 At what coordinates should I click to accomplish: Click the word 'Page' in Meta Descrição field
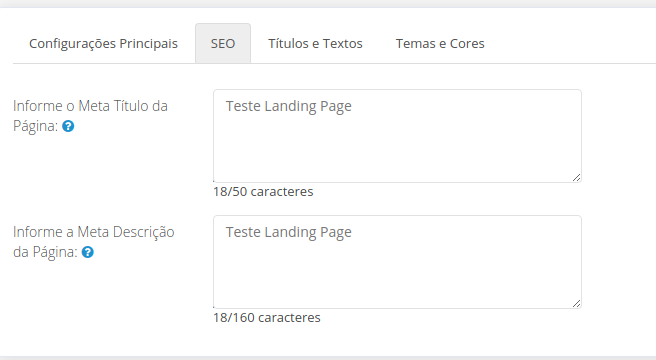pos(336,233)
